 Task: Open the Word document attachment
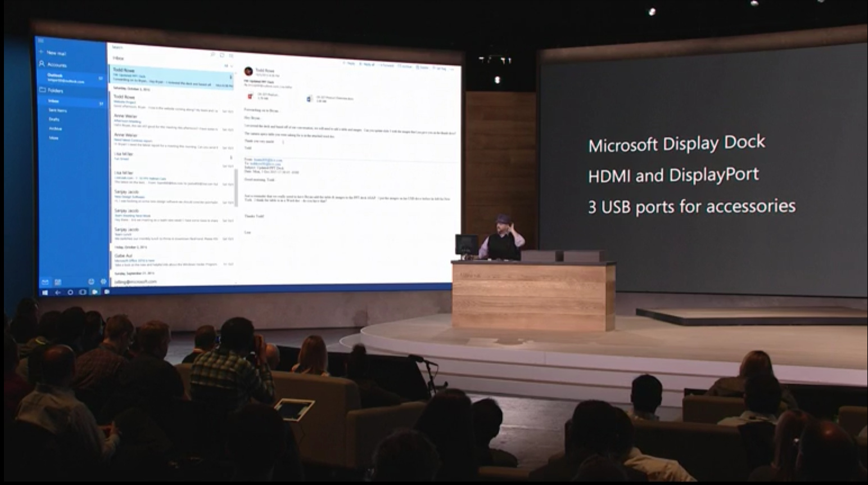[309, 99]
